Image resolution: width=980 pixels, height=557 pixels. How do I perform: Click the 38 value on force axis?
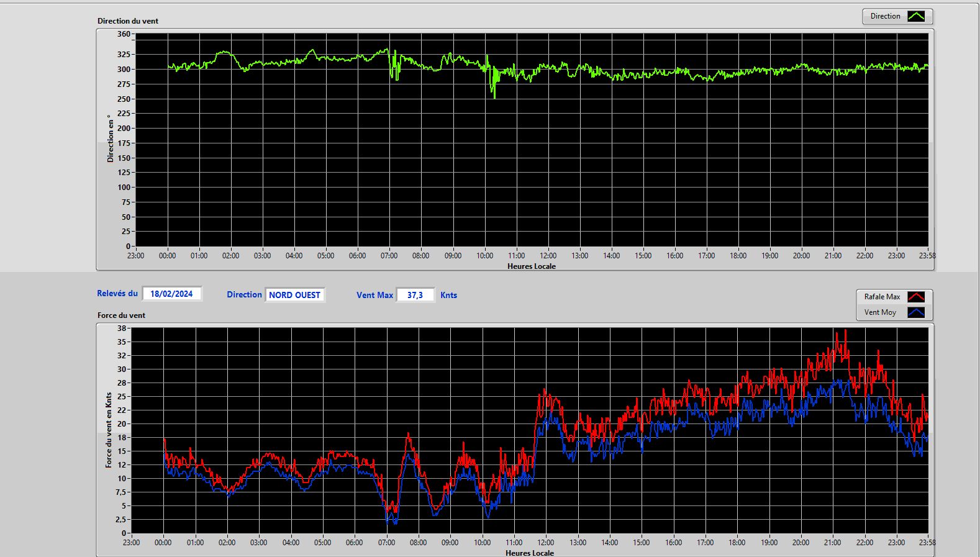tap(122, 328)
